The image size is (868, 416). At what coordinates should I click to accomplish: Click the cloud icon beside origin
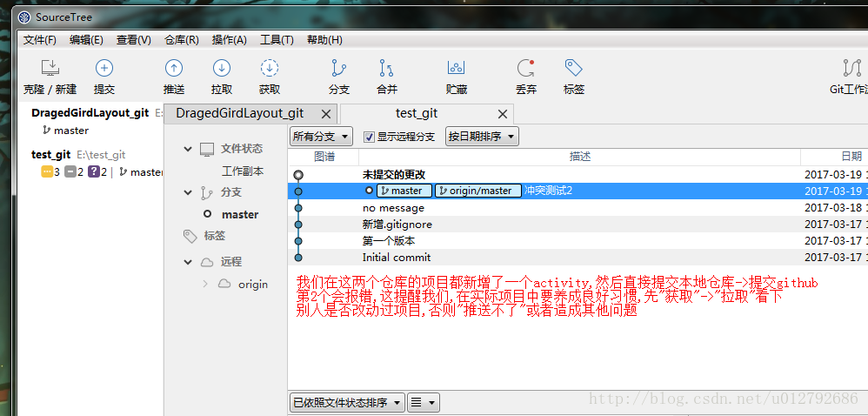(x=224, y=285)
